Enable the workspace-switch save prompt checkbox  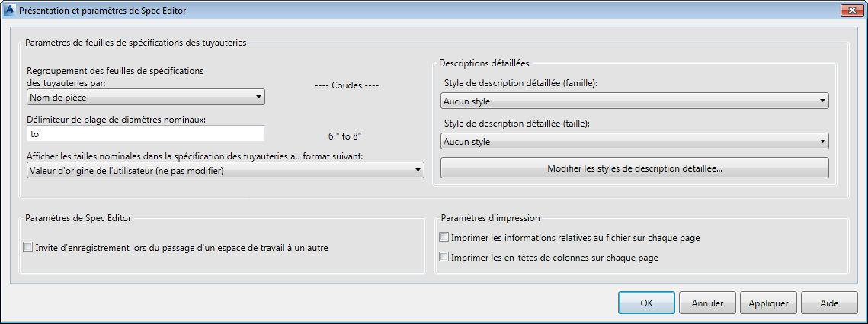29,247
